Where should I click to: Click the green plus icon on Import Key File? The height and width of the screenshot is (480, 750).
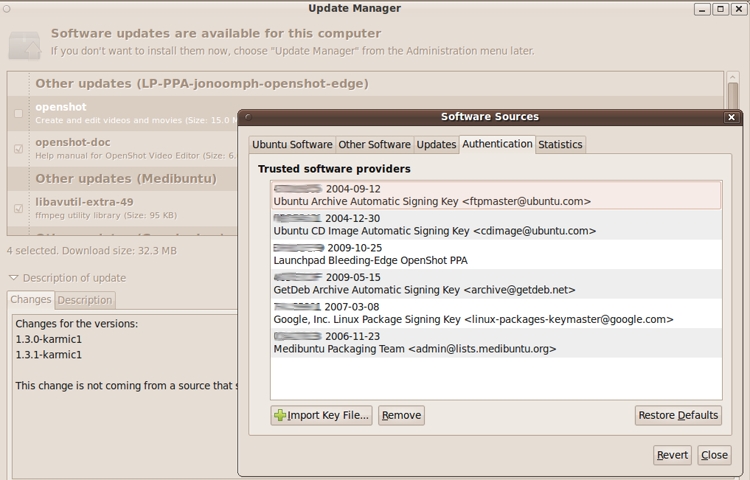280,415
